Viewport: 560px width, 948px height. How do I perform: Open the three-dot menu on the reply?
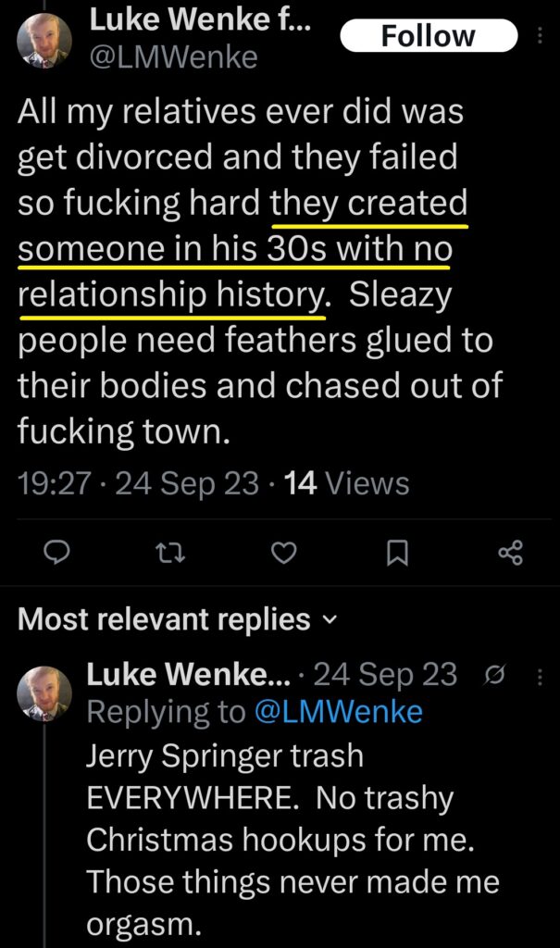539,676
